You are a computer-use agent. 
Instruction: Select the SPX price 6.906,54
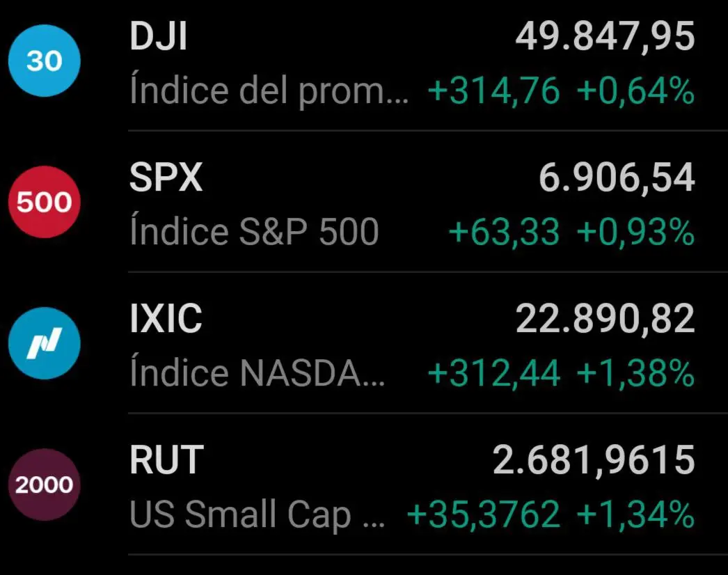pos(617,178)
